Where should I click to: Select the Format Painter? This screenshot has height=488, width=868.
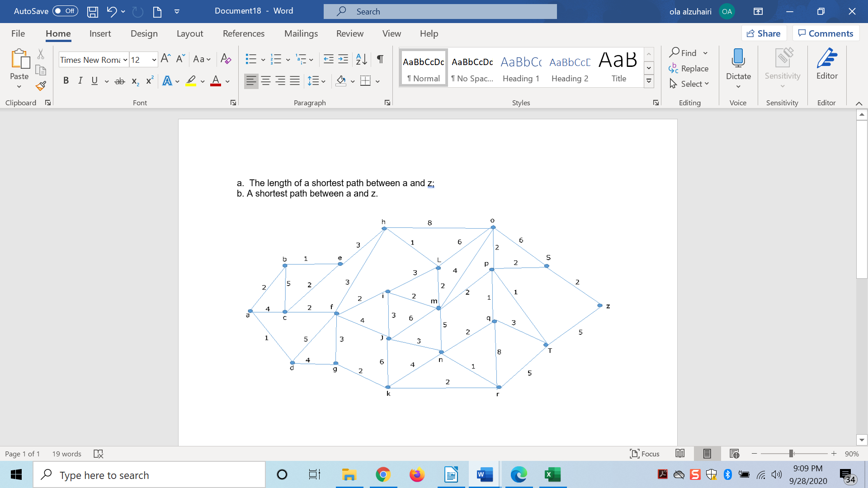tap(40, 86)
